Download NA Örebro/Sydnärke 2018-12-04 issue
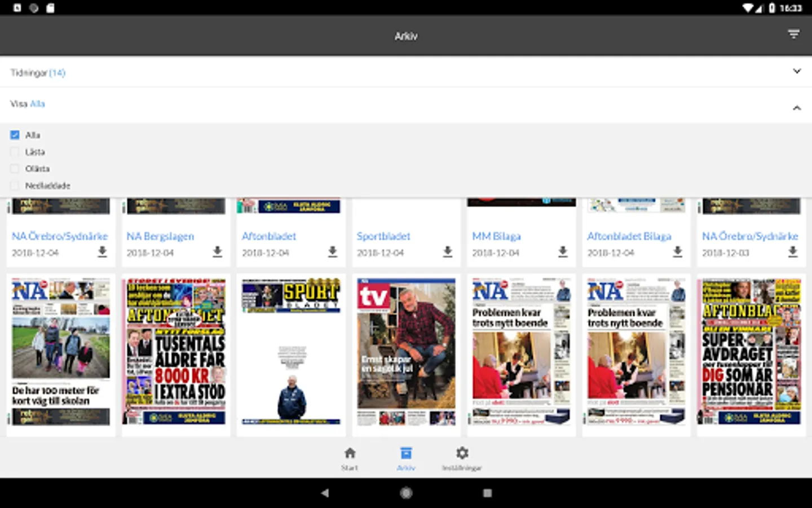 pyautogui.click(x=102, y=252)
